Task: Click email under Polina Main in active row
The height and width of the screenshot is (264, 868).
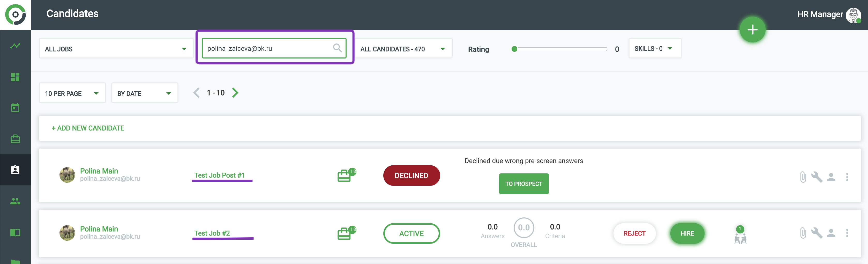Action: (110, 237)
